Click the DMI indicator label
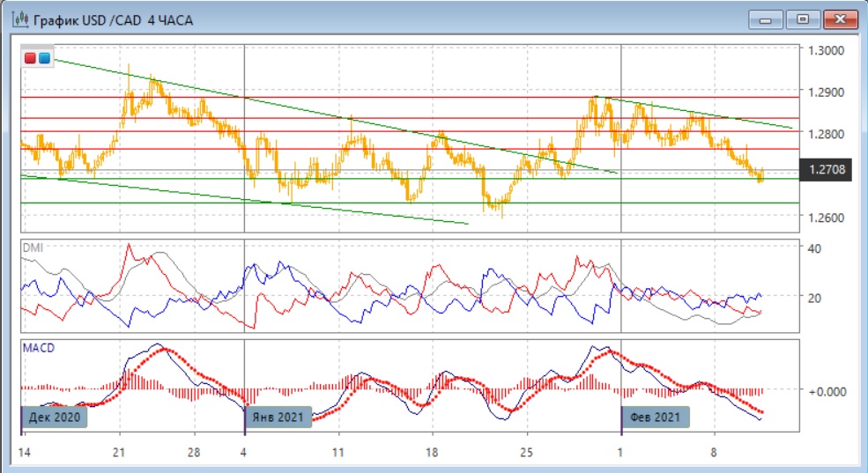Viewport: 868px width, 473px height. (32, 248)
